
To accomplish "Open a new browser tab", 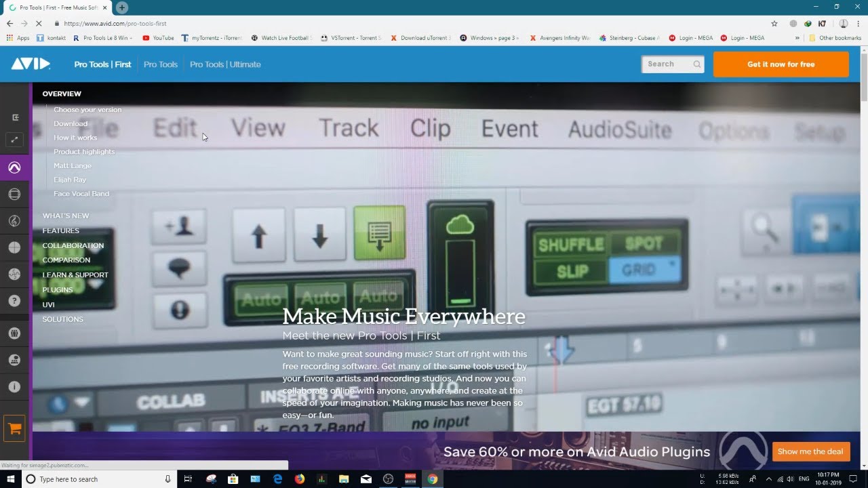I will click(x=122, y=7).
